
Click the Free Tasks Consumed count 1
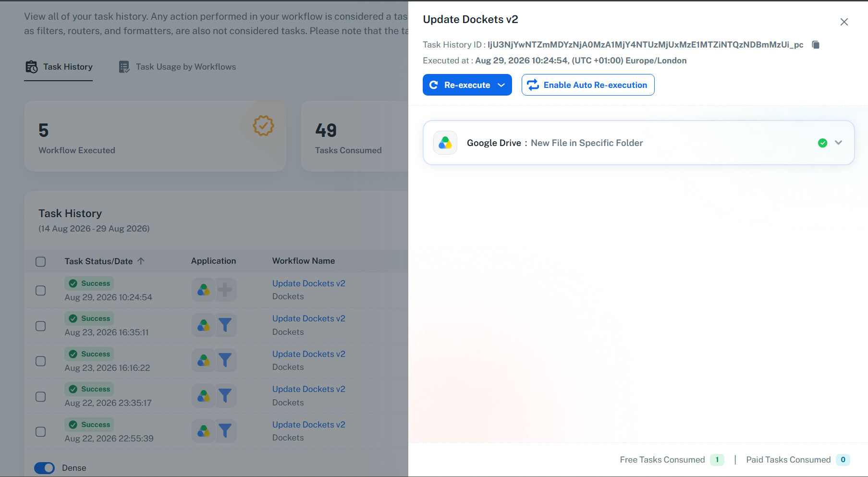tap(717, 460)
